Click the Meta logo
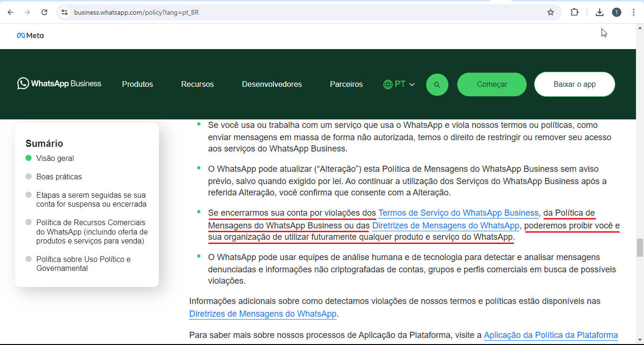The image size is (644, 345). 30,35
